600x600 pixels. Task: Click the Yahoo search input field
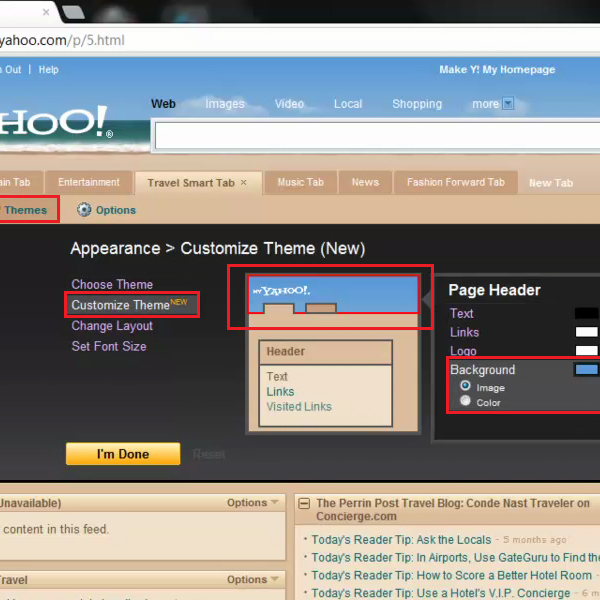(x=377, y=135)
